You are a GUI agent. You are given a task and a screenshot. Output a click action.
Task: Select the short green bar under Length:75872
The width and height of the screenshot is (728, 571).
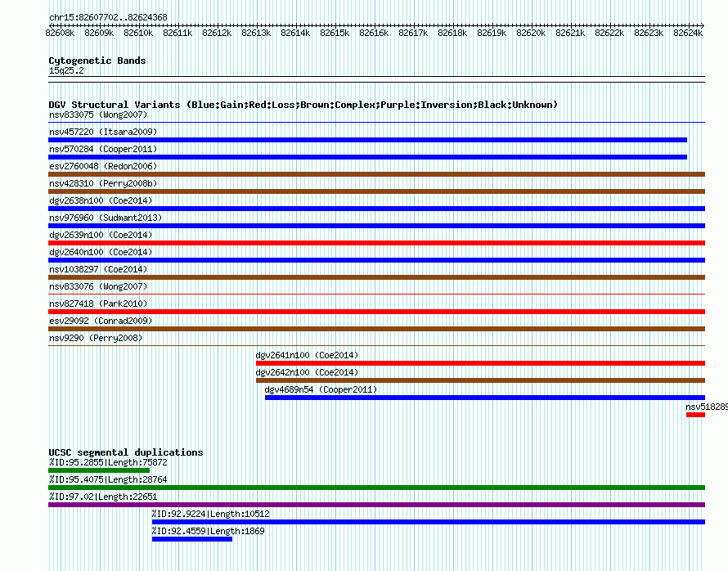pyautogui.click(x=99, y=470)
